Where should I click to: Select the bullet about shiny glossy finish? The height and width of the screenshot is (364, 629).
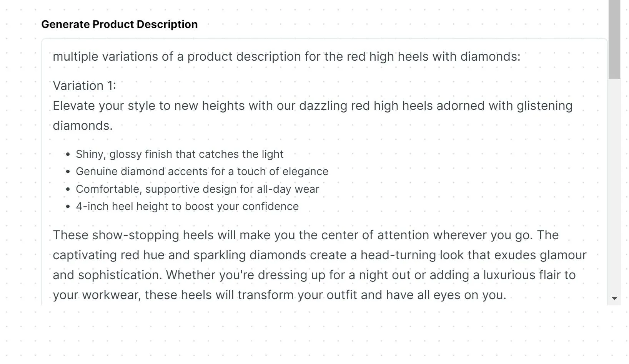pyautogui.click(x=180, y=154)
